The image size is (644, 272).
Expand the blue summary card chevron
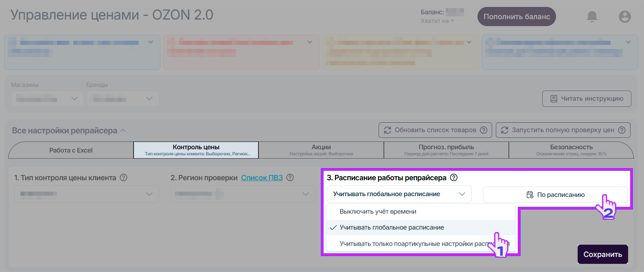pos(151,42)
